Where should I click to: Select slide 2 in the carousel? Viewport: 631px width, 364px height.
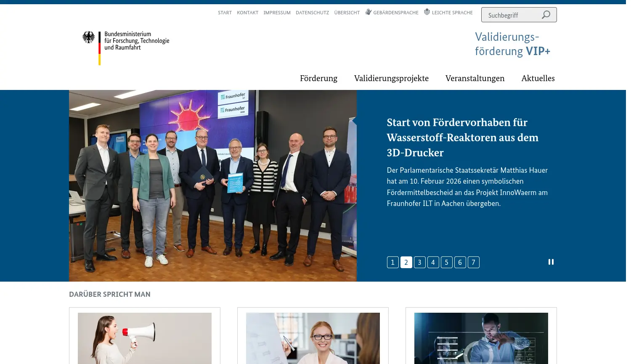click(406, 262)
